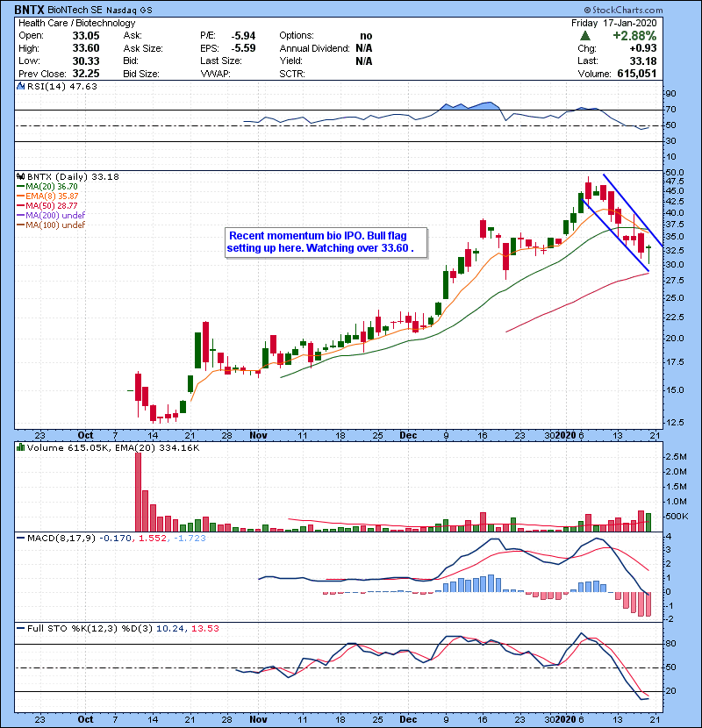
Task: Click the BNTX (Daily) 33.18 chart label
Action: point(73,177)
